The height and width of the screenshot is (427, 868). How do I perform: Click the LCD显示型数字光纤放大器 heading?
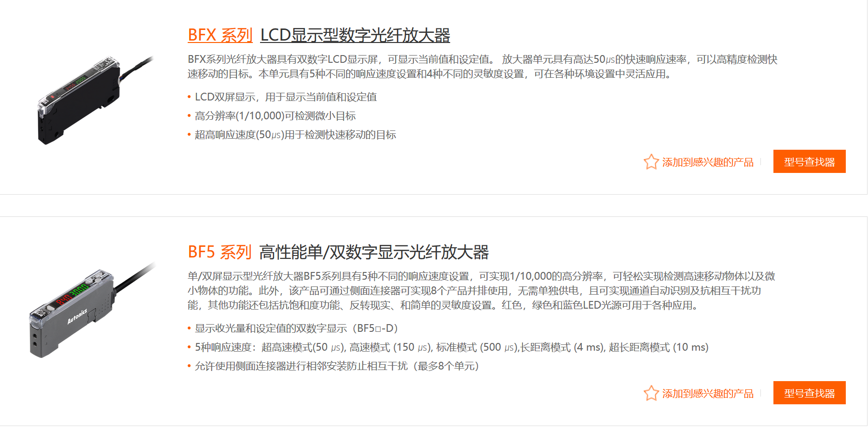(355, 35)
